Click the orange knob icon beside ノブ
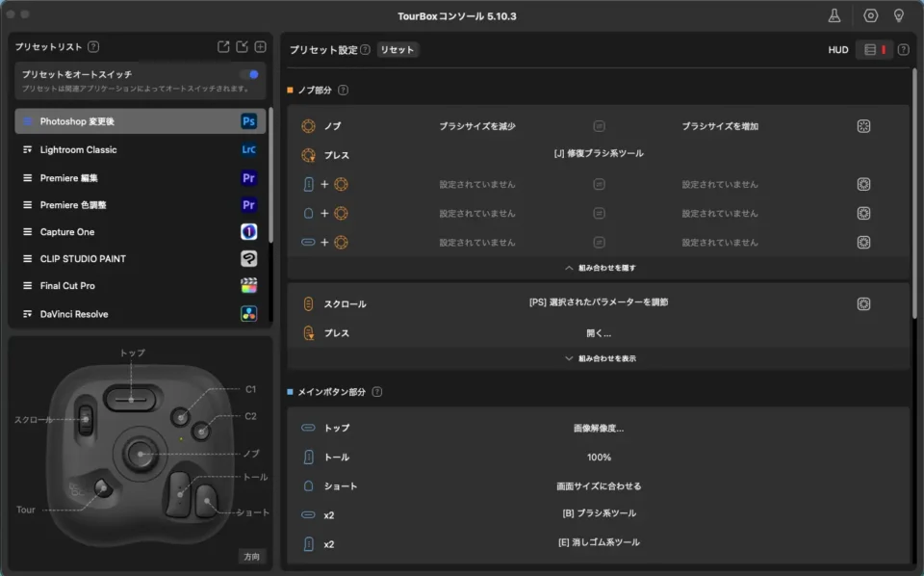 click(309, 125)
